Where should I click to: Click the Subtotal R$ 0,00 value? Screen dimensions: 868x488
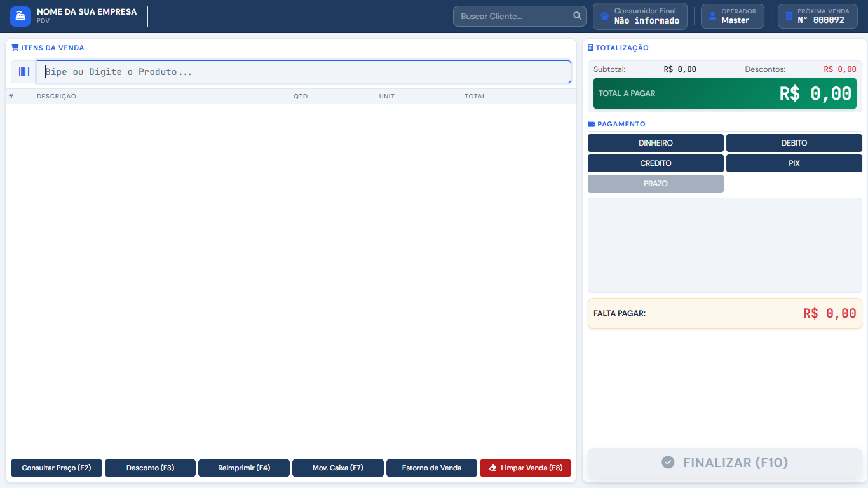pyautogui.click(x=680, y=69)
